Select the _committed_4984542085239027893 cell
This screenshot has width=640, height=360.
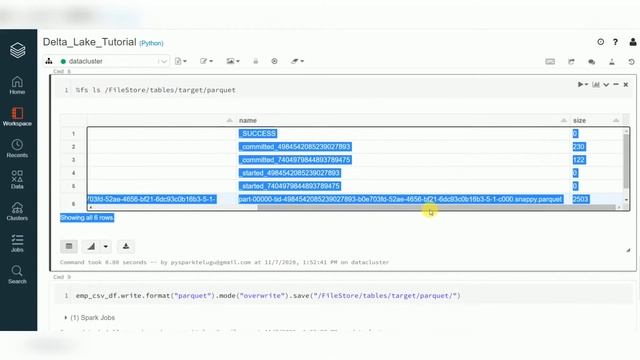point(295,147)
